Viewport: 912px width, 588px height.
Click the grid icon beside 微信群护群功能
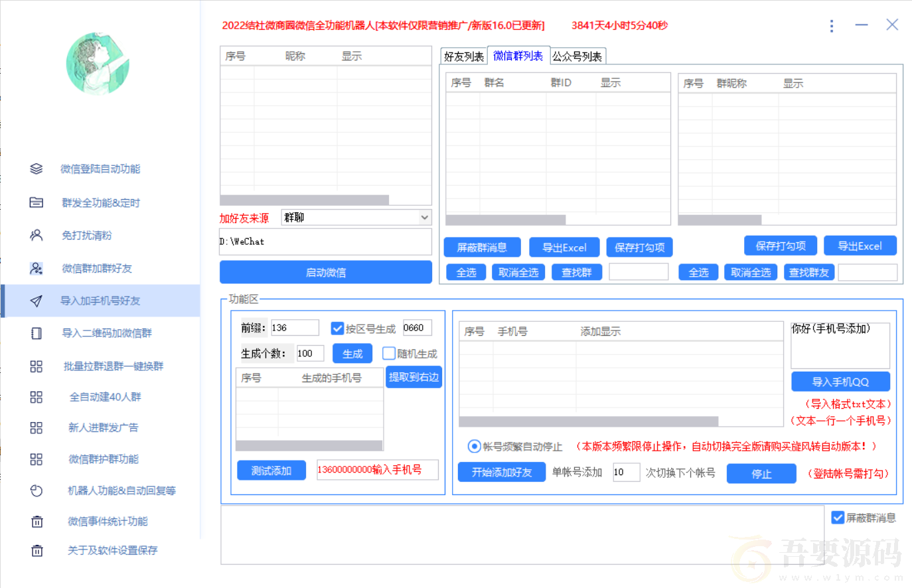(37, 459)
